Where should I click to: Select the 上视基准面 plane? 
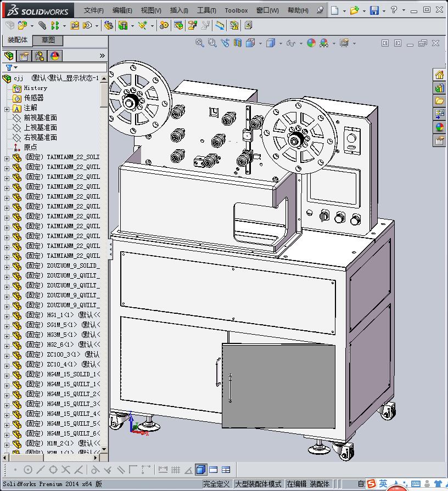pos(41,127)
